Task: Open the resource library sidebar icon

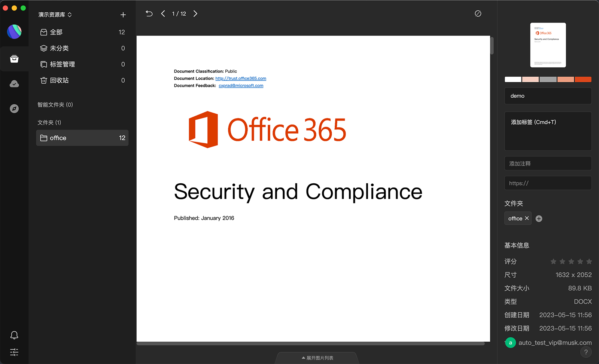Action: [x=14, y=59]
